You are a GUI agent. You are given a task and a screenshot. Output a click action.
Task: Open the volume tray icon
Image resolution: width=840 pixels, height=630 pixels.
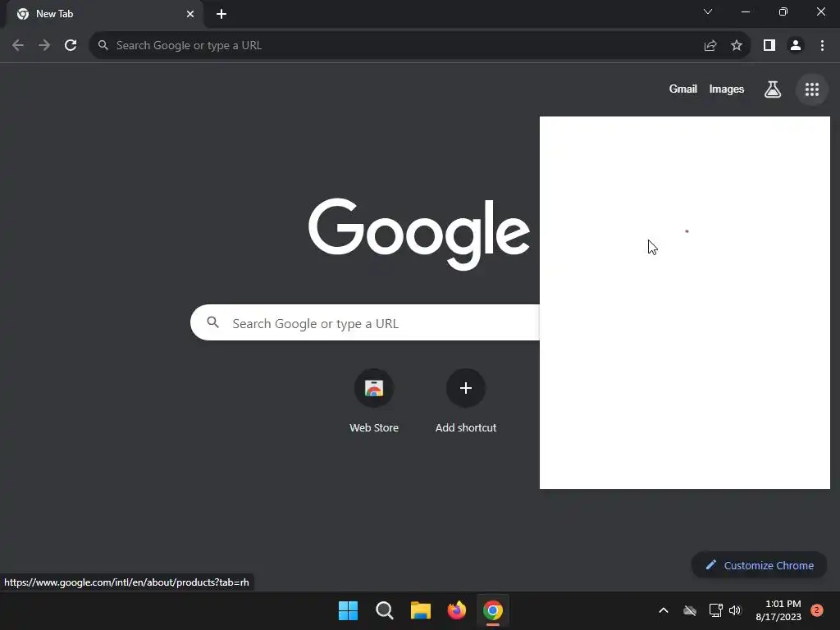(x=734, y=610)
